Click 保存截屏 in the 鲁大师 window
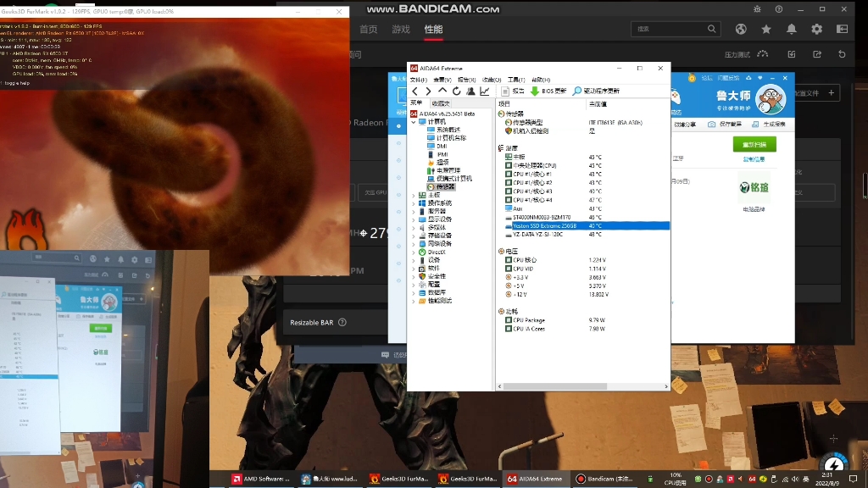 click(725, 125)
